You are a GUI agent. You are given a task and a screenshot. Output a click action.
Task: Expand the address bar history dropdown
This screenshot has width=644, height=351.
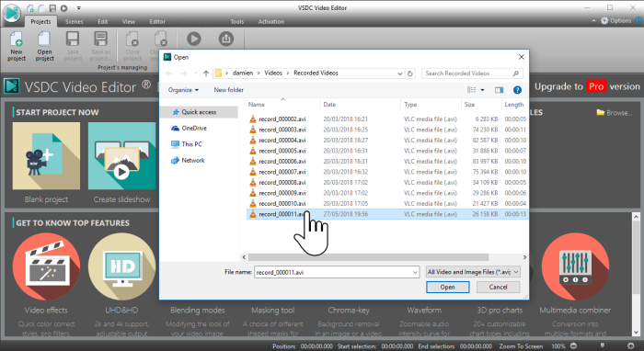tap(399, 74)
